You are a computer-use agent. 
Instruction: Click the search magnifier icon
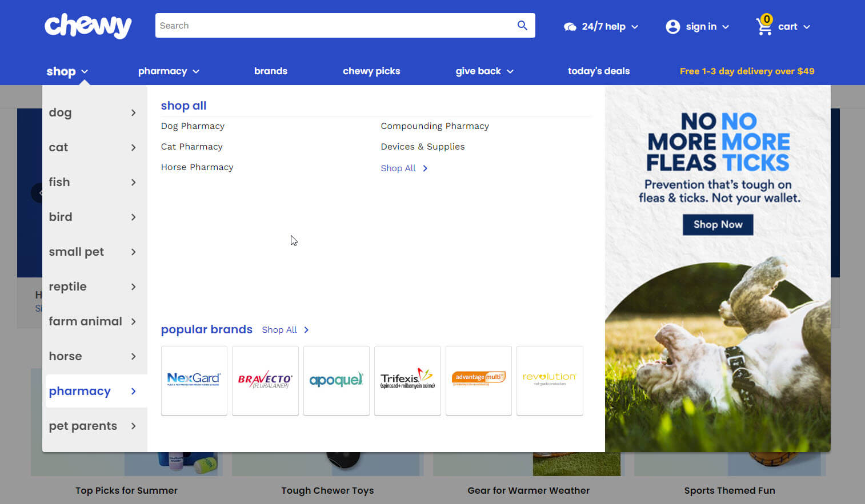tap(522, 26)
